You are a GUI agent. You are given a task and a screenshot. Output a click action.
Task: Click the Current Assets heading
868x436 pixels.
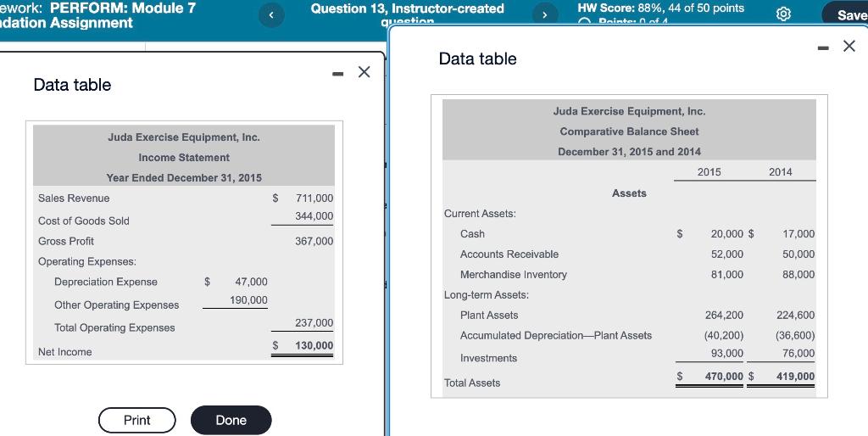point(480,214)
